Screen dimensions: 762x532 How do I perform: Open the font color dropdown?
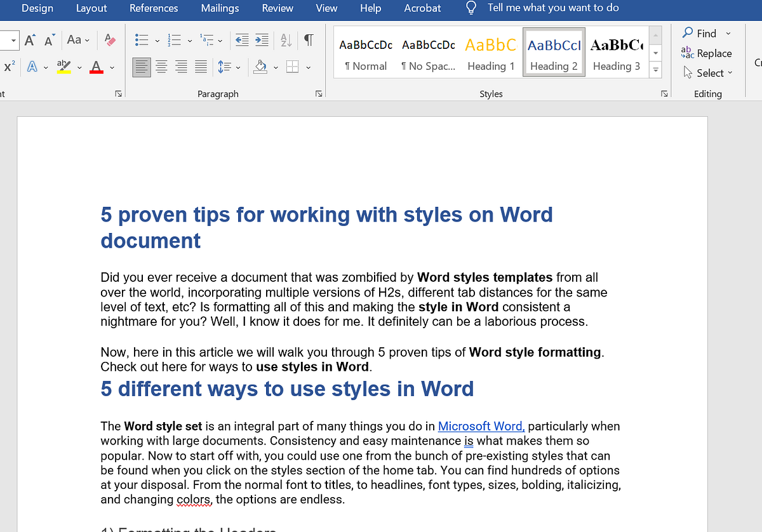[x=112, y=67]
